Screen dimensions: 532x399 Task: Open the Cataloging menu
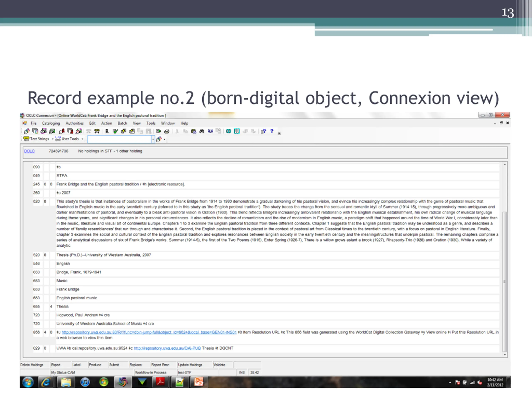click(x=51, y=123)
